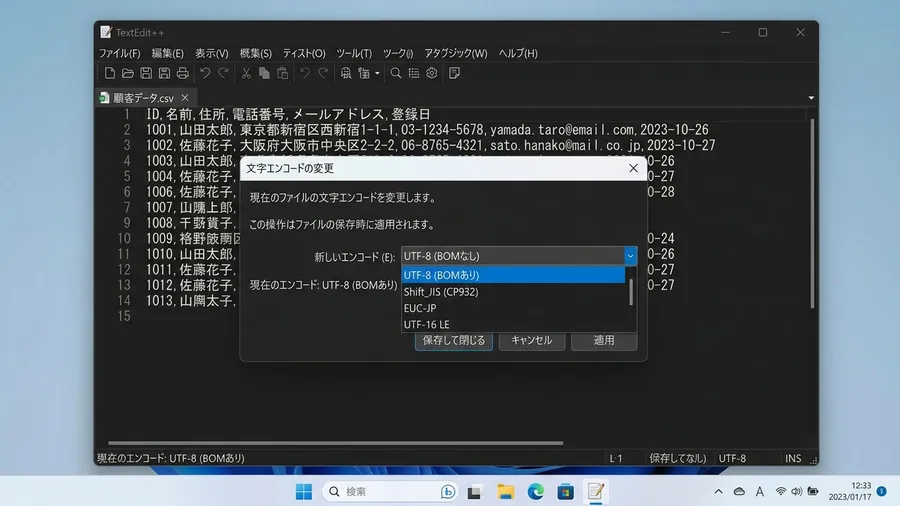Viewport: 900px width, 506px height.
Task: Click the IME letter A indicator
Action: [x=759, y=492]
